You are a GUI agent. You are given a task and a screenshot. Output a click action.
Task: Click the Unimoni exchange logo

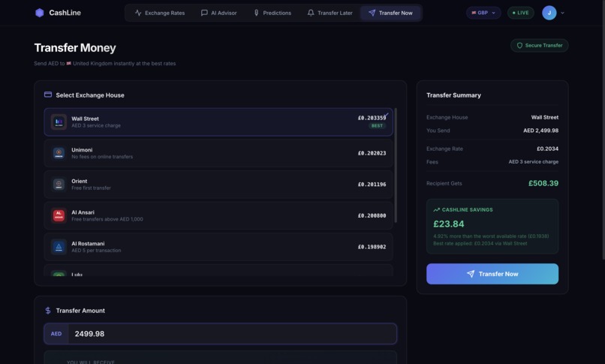coord(59,153)
